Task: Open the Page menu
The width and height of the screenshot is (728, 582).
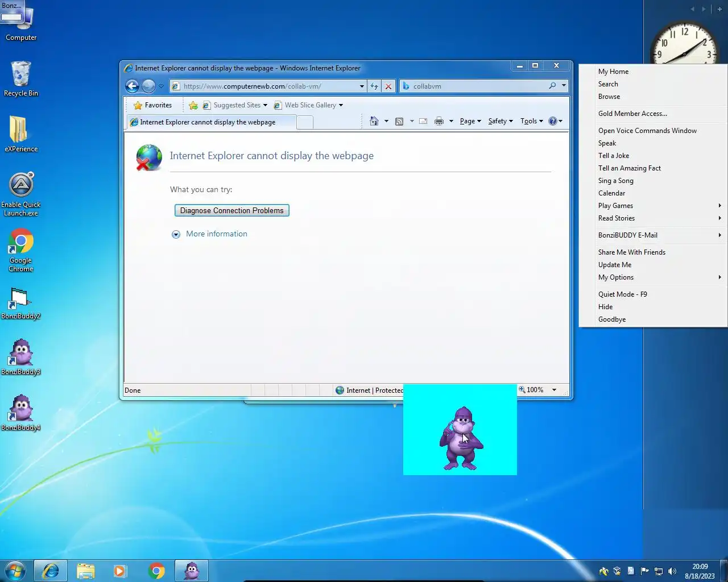Action: [470, 121]
